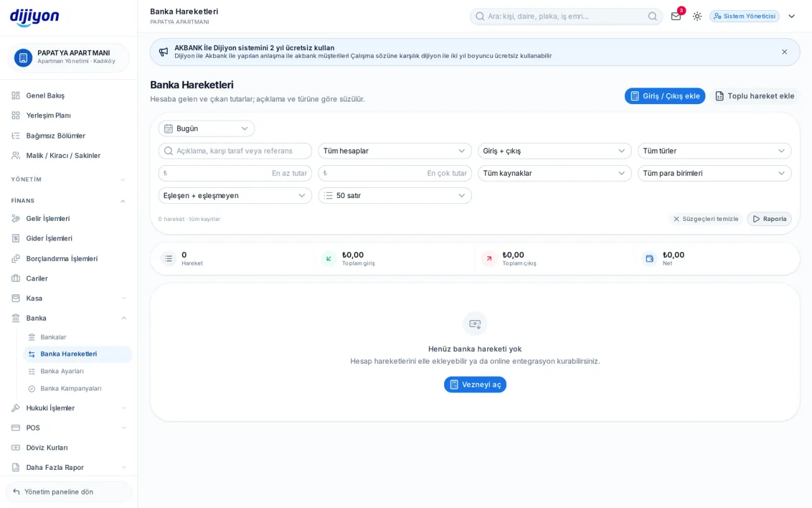Click the En az tutar field
The image size is (812, 508).
click(235, 173)
